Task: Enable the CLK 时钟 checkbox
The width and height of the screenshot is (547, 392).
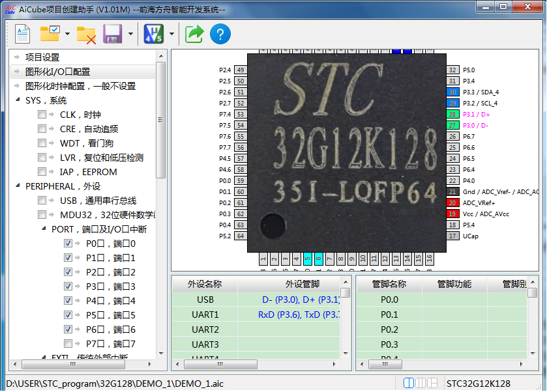Action: coord(42,115)
